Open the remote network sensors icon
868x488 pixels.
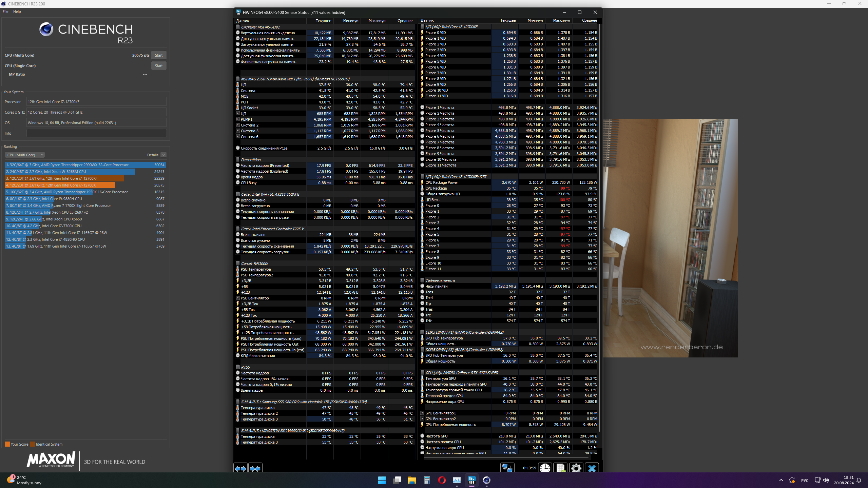tap(507, 468)
